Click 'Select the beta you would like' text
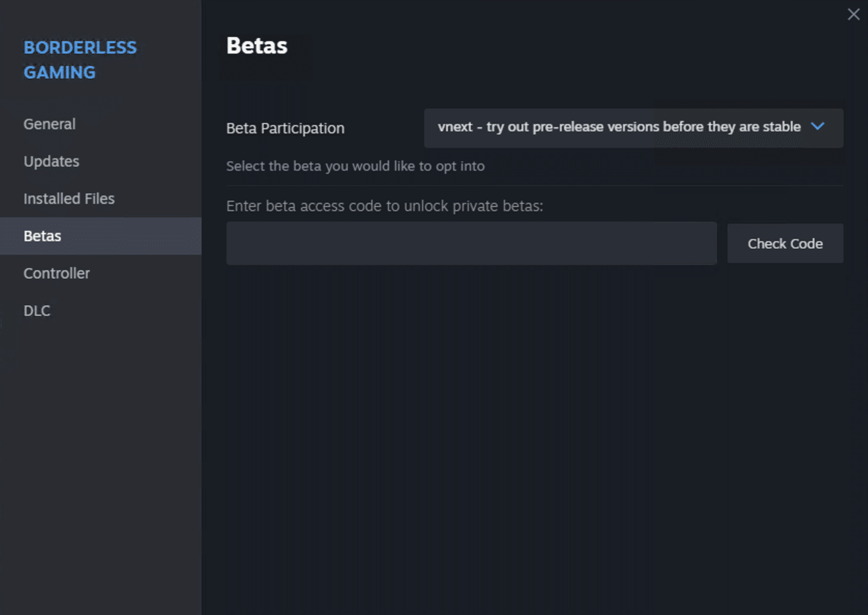 pyautogui.click(x=355, y=166)
